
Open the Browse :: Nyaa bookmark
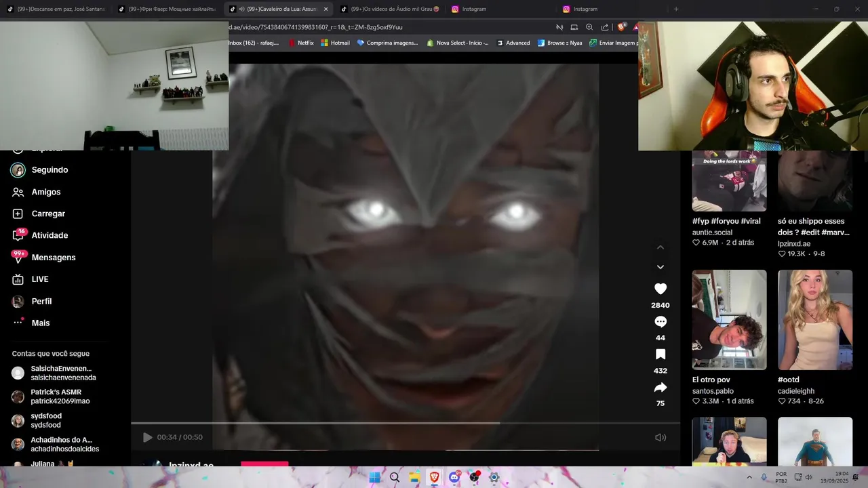pyautogui.click(x=559, y=43)
